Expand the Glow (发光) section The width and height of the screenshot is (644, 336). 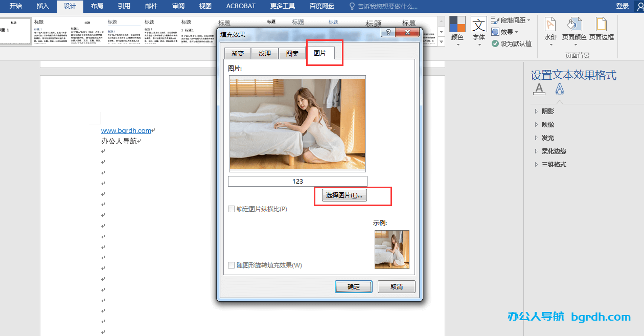(x=547, y=138)
